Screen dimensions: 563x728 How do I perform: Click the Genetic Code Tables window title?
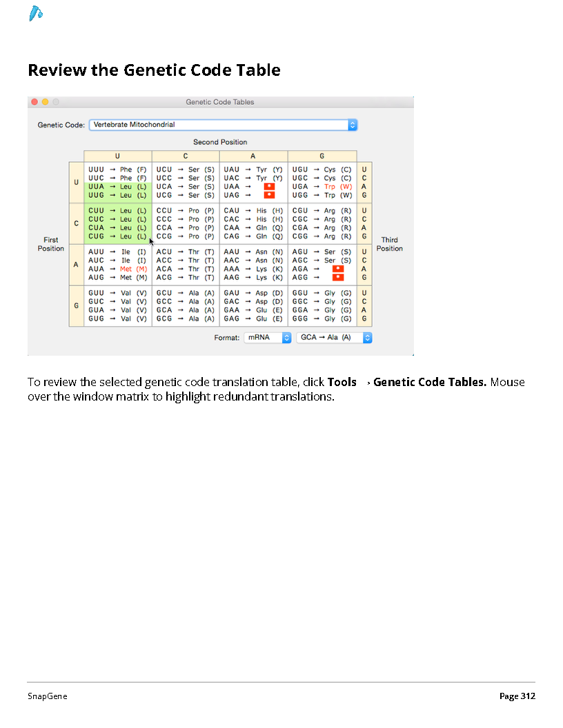click(x=219, y=102)
